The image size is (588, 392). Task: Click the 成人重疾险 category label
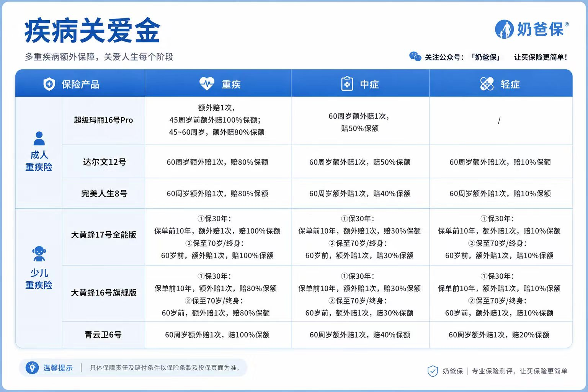pyautogui.click(x=39, y=161)
